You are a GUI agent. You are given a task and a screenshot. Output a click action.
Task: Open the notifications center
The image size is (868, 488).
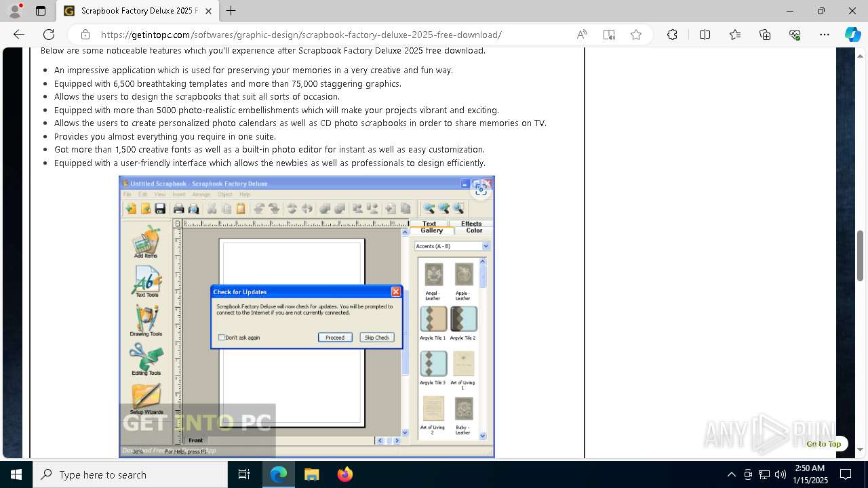pyautogui.click(x=846, y=474)
